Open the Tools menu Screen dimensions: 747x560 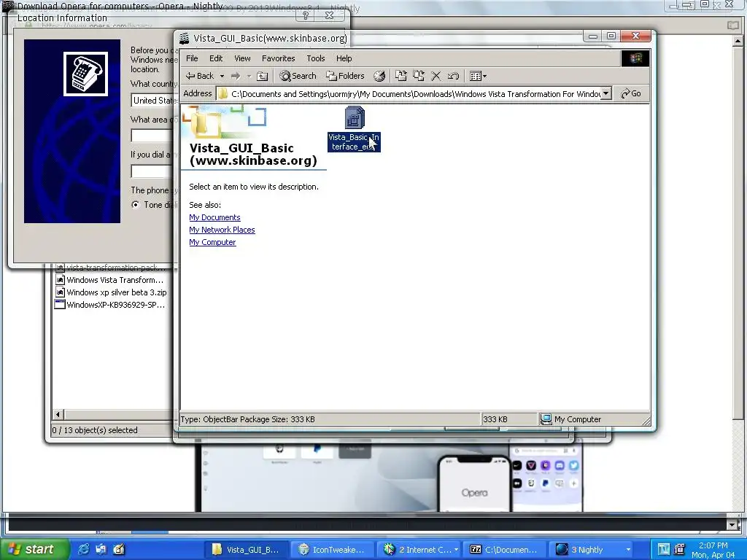click(x=315, y=58)
